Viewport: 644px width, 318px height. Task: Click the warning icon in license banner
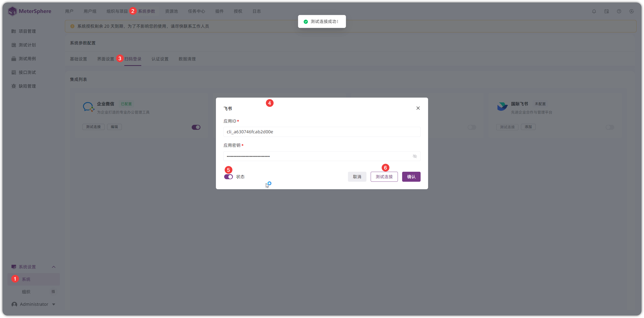point(72,26)
